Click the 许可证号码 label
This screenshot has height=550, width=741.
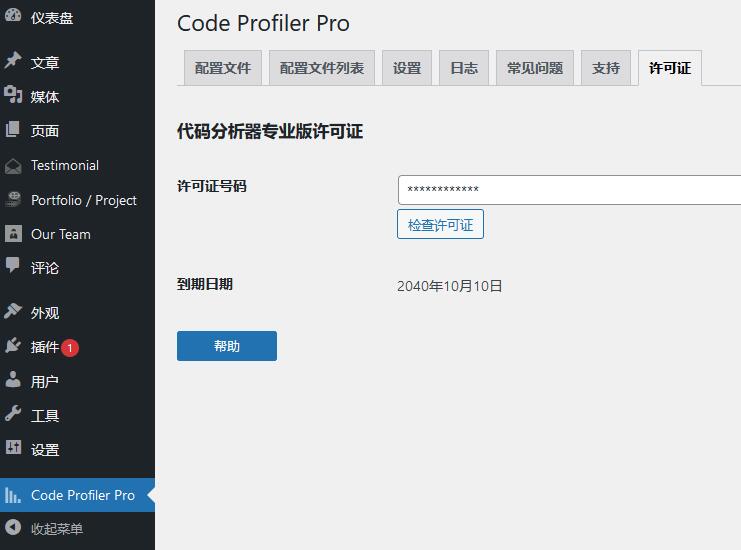[212, 186]
